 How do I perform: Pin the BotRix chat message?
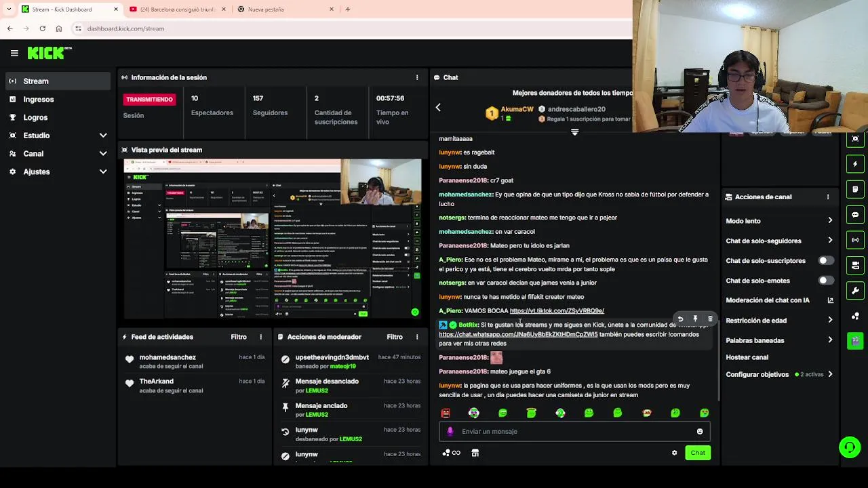click(x=695, y=319)
